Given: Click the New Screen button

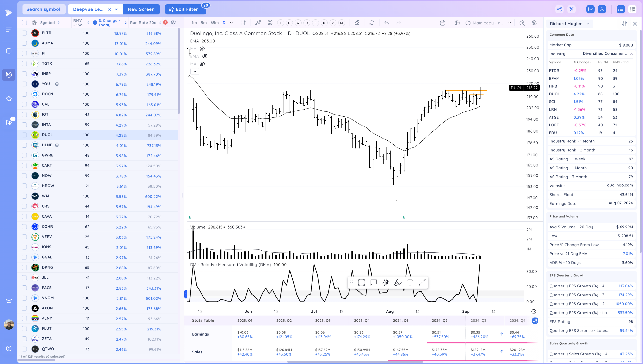Looking at the screenshot, I should pyautogui.click(x=141, y=9).
